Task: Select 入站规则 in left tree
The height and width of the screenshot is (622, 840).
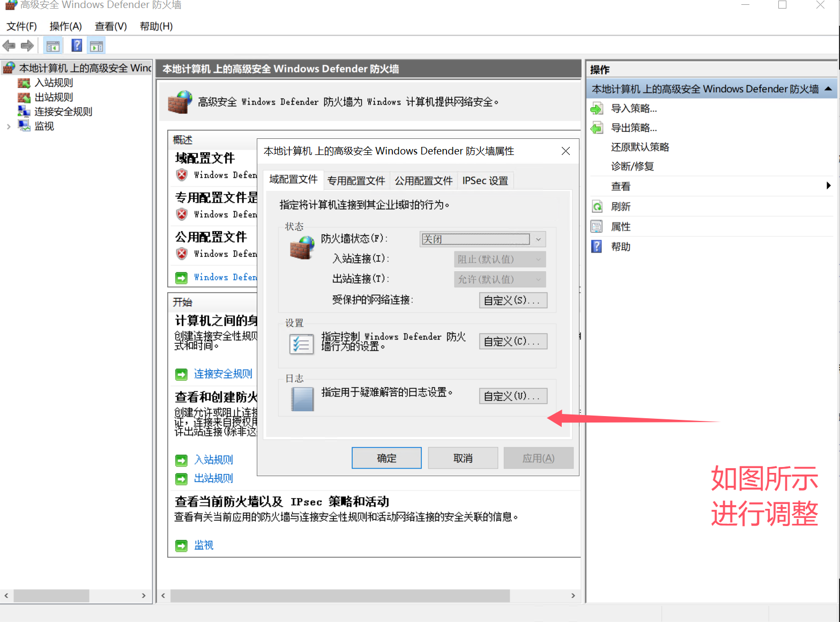Action: coord(54,83)
